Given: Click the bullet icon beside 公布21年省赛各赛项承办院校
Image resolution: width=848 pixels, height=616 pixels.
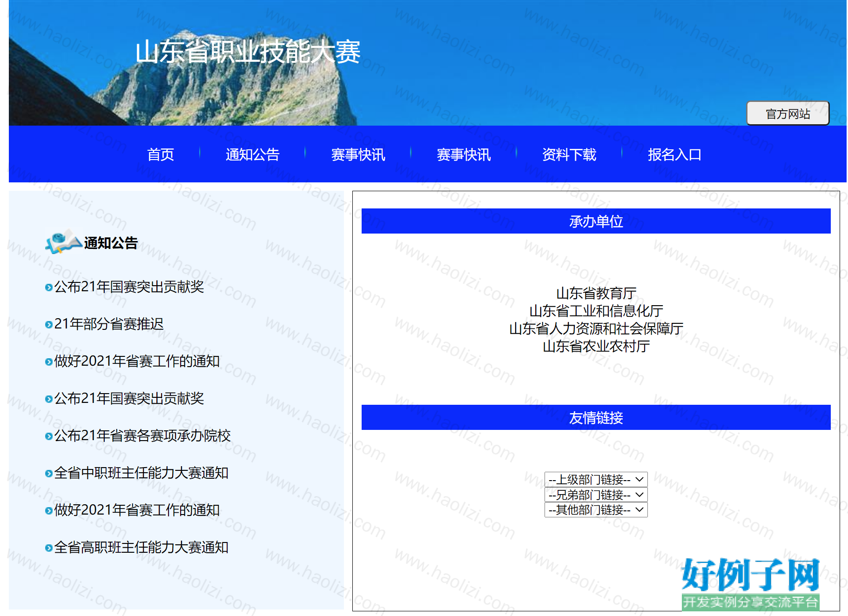Looking at the screenshot, I should [x=49, y=436].
